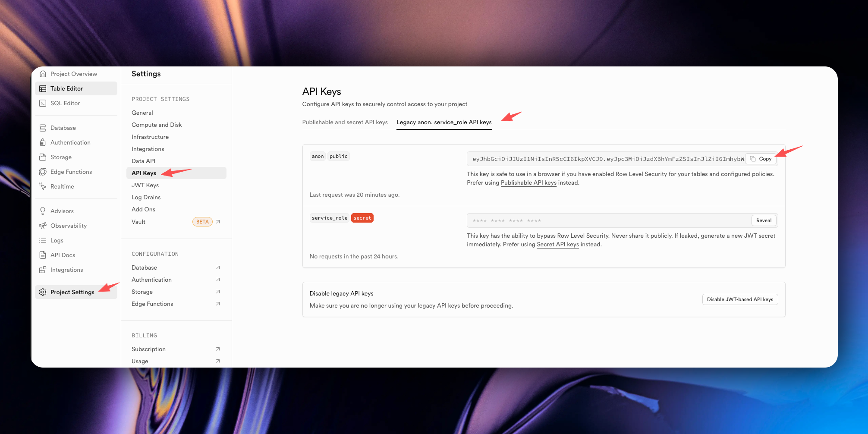Click the Authentication lock icon
Viewport: 868px width, 434px height.
[43, 142]
